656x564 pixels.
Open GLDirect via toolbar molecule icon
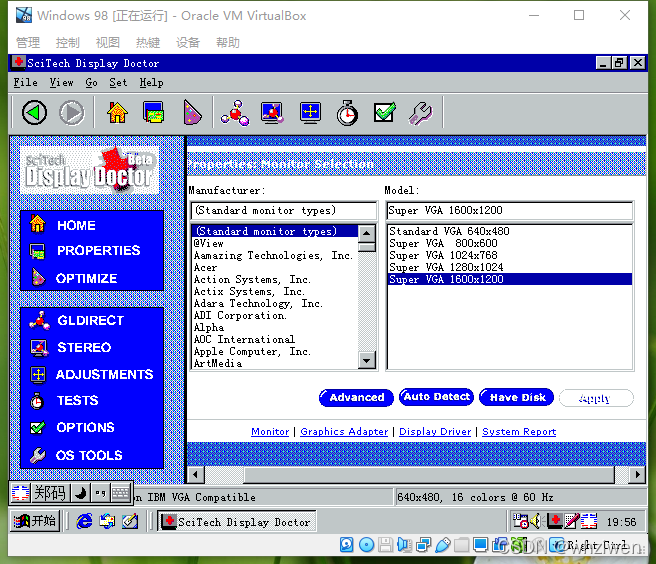click(x=235, y=113)
